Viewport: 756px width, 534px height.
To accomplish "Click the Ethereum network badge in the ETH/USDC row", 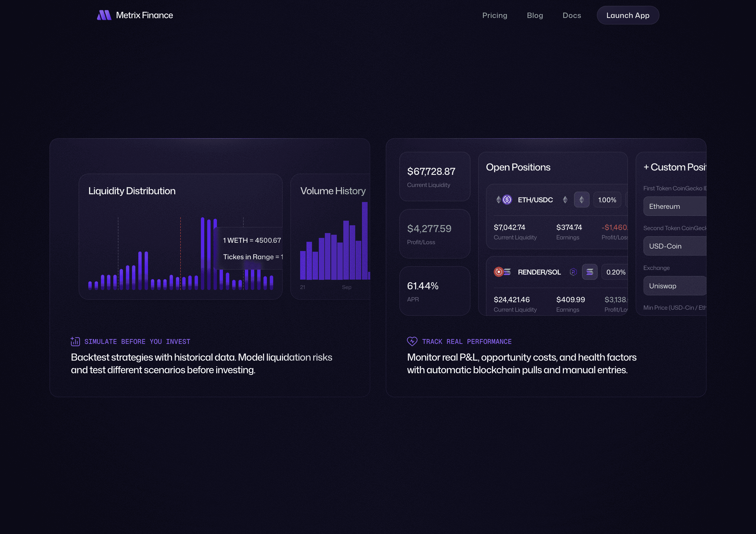I will click(582, 200).
